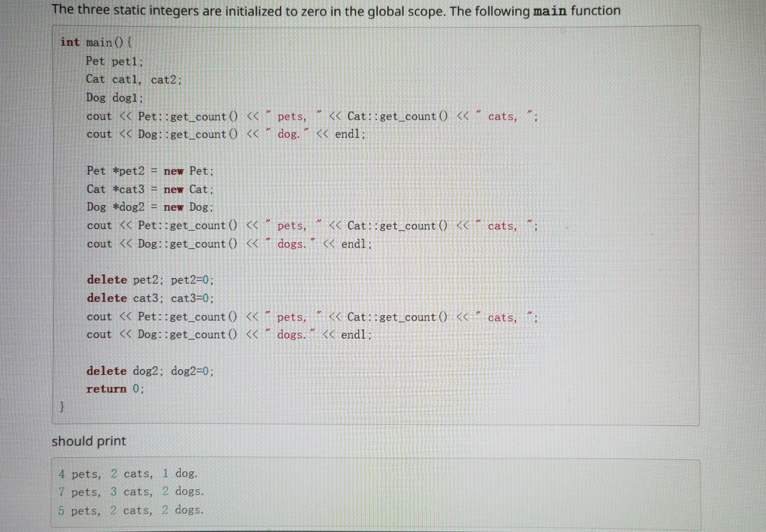Click the 'return 0;' statement
The height and width of the screenshot is (532, 766).
(115, 389)
